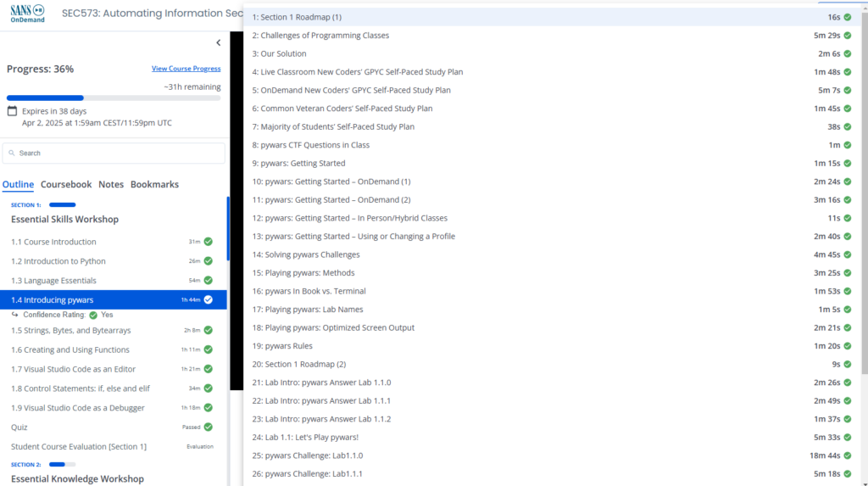The image size is (868, 486).
Task: Collapse the sidebar with the left chevron
Action: [218, 42]
